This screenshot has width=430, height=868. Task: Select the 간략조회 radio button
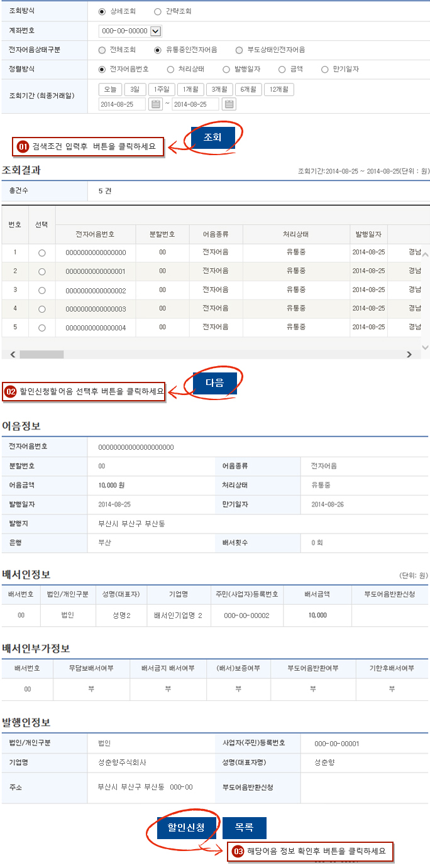[157, 11]
